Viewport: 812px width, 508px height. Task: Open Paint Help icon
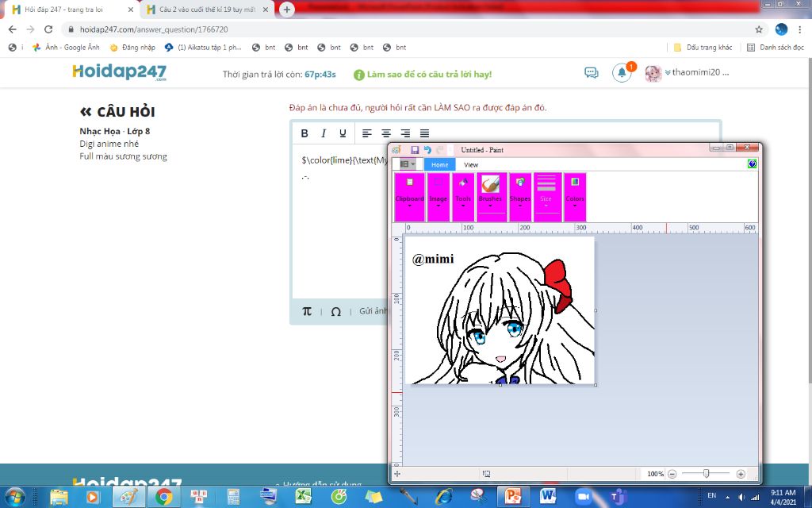(x=752, y=164)
